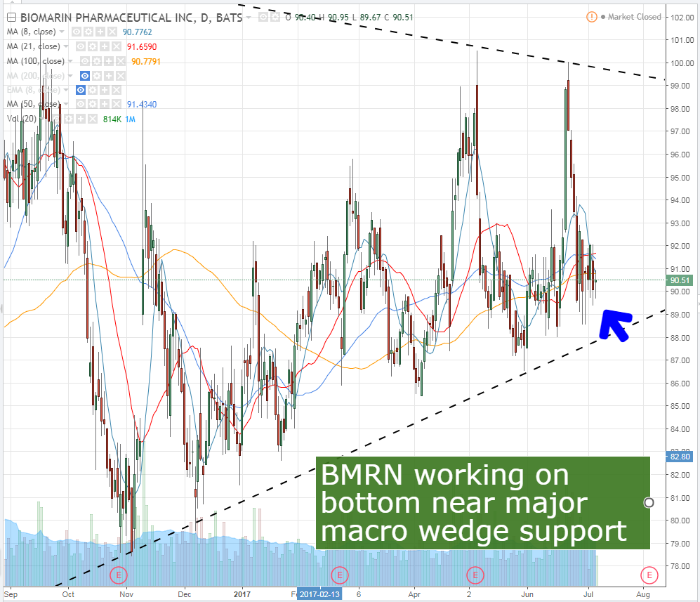
Task: Click the Market Closed status label
Action: (634, 17)
